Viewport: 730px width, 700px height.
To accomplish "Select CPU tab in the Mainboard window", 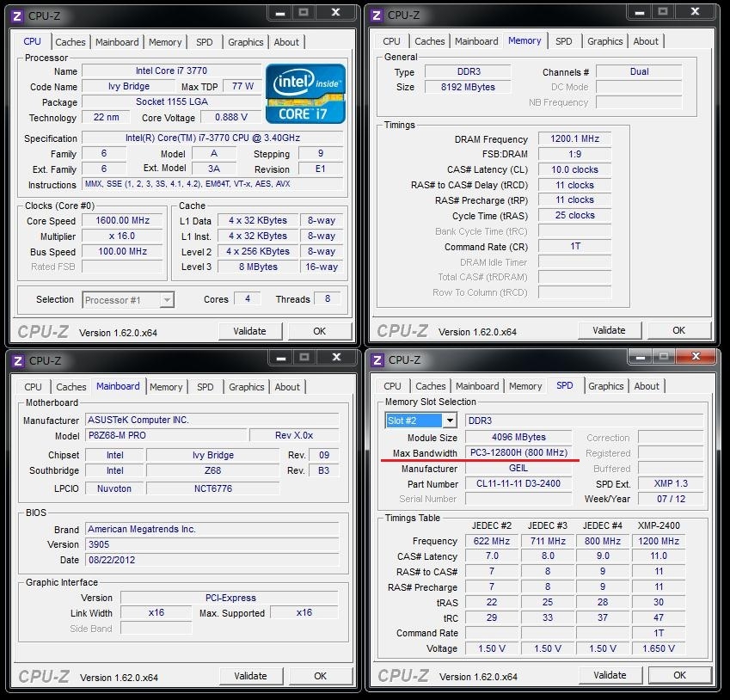I will (x=33, y=387).
